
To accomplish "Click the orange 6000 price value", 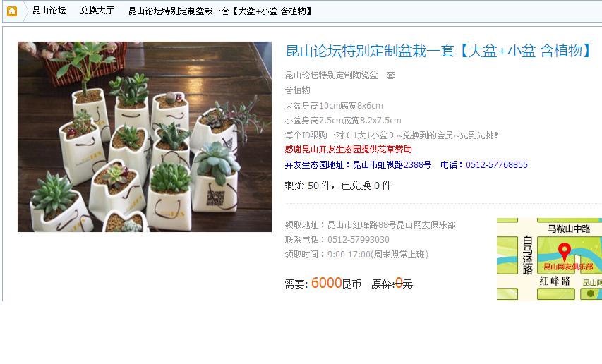I will tap(326, 283).
